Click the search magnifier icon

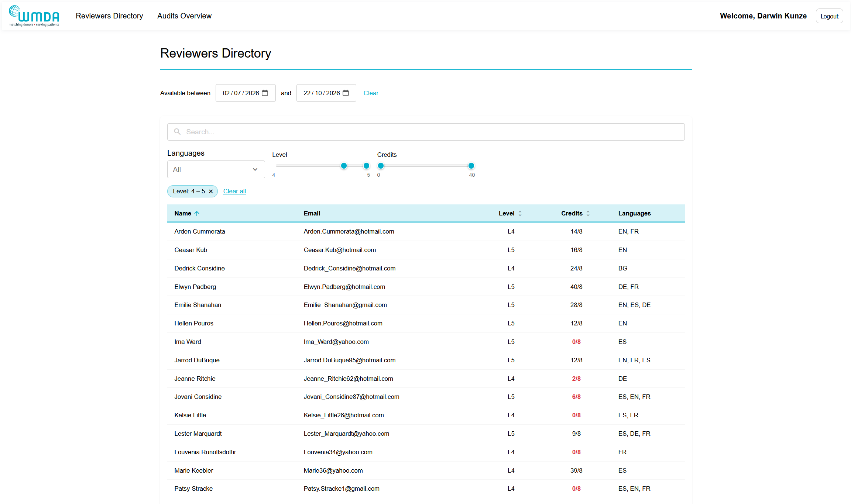(x=177, y=132)
